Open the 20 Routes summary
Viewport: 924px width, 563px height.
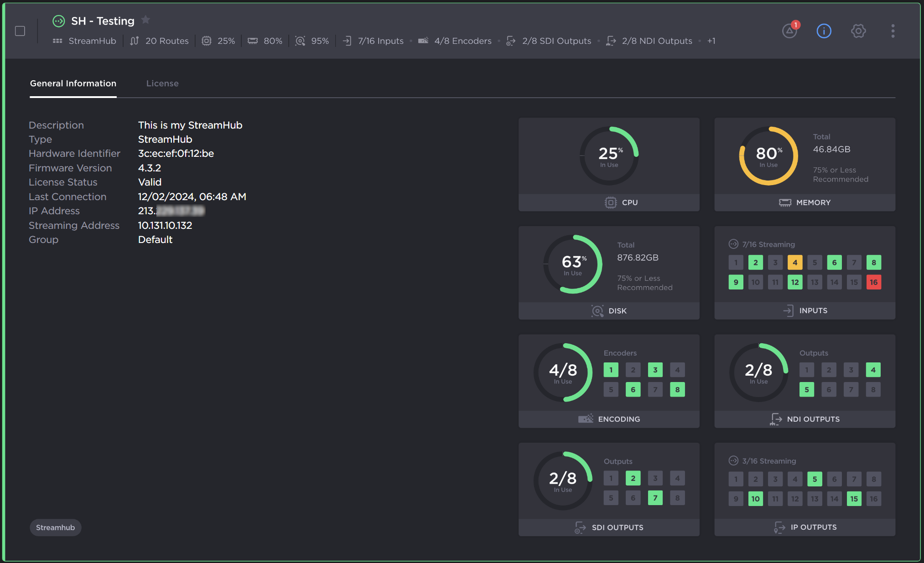point(159,41)
